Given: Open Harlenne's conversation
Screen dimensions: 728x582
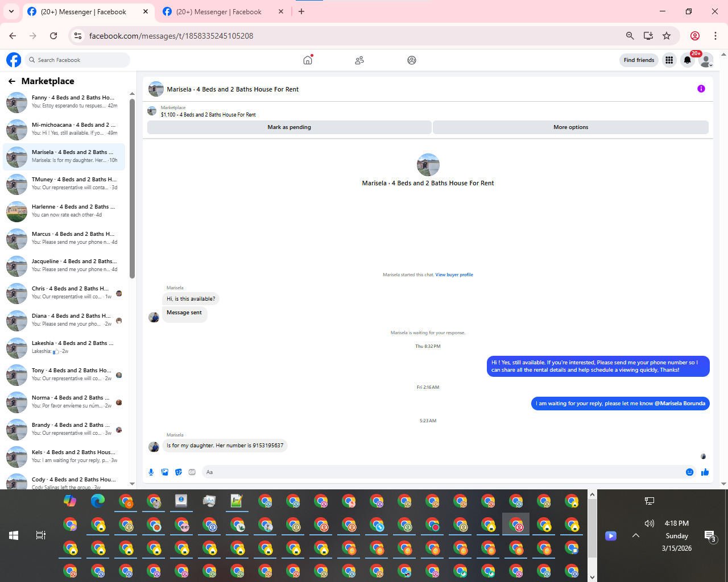Looking at the screenshot, I should coord(64,211).
